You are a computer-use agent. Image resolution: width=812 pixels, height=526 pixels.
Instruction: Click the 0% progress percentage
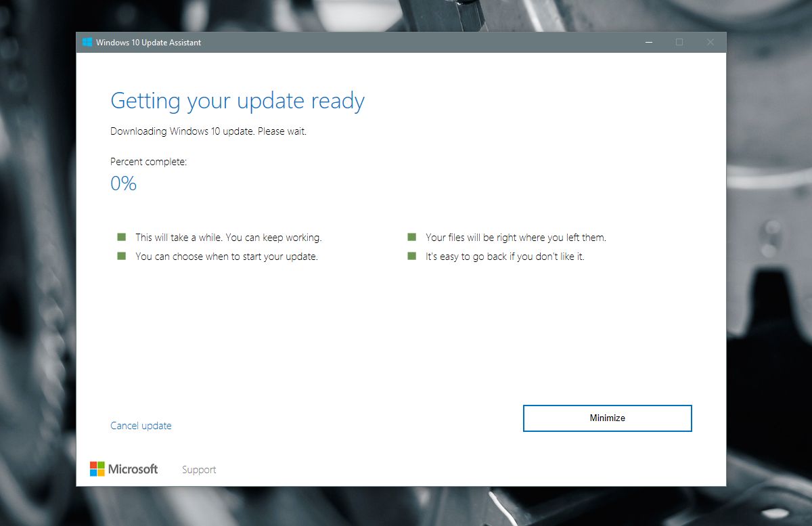(x=124, y=183)
